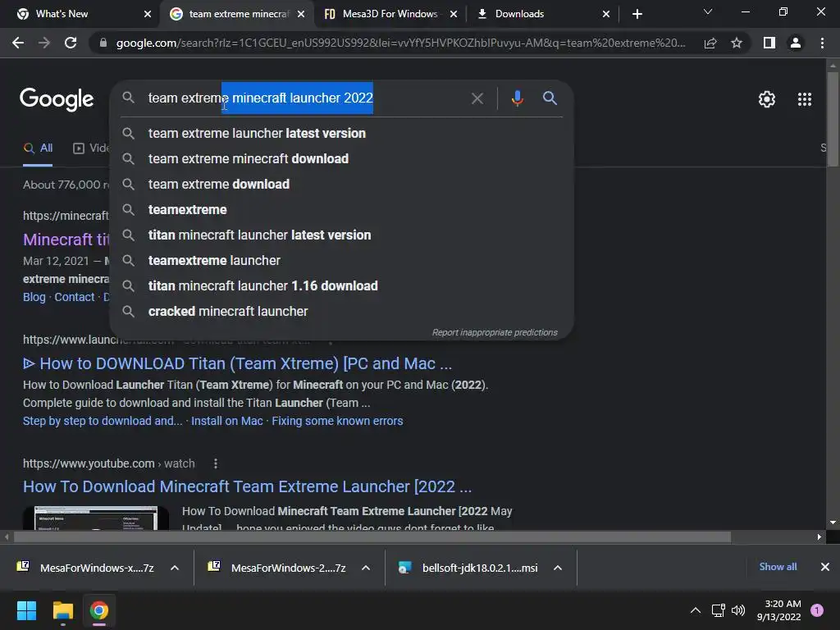
Task: Click the Google logo
Action: [x=57, y=99]
